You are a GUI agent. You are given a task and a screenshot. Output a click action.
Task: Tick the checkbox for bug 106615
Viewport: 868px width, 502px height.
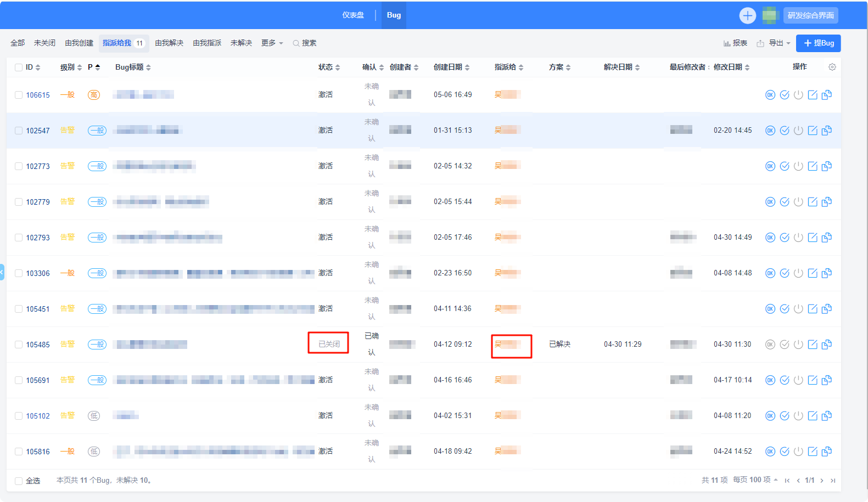pos(19,95)
